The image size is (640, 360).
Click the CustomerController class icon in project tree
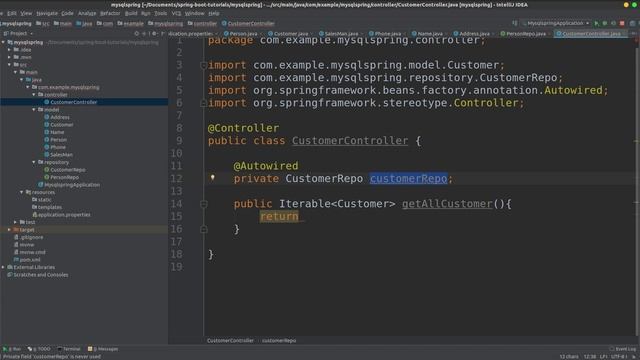pos(47,102)
